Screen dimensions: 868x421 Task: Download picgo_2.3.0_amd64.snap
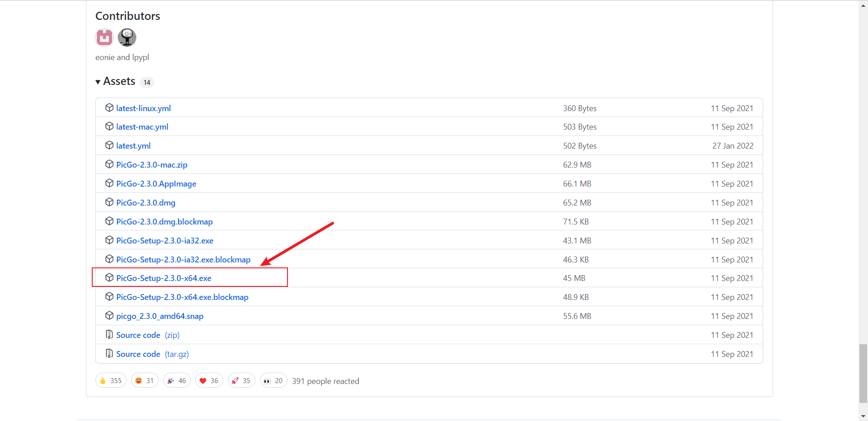tap(160, 316)
